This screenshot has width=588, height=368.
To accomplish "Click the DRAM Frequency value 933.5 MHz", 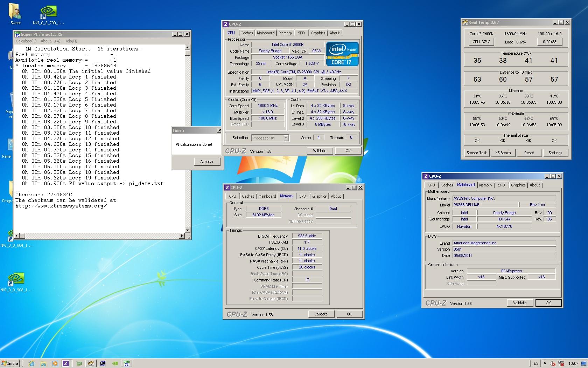I will point(307,236).
